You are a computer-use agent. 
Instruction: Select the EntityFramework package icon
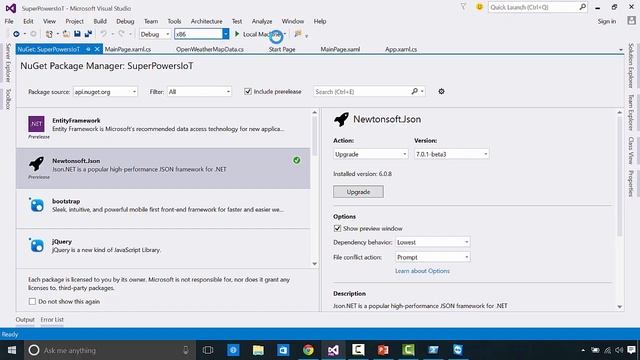[36, 124]
